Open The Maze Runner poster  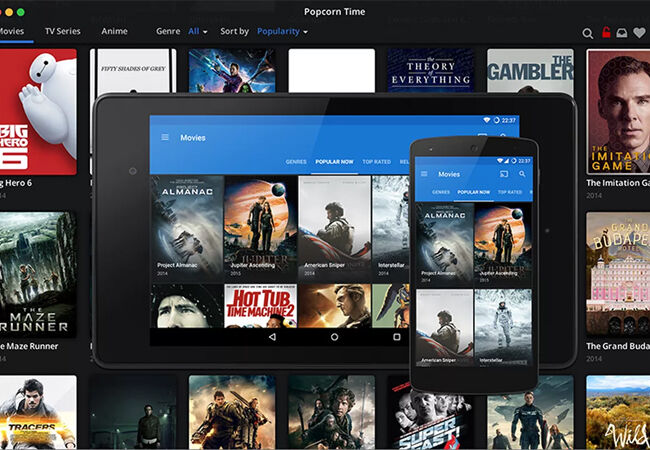[x=38, y=274]
